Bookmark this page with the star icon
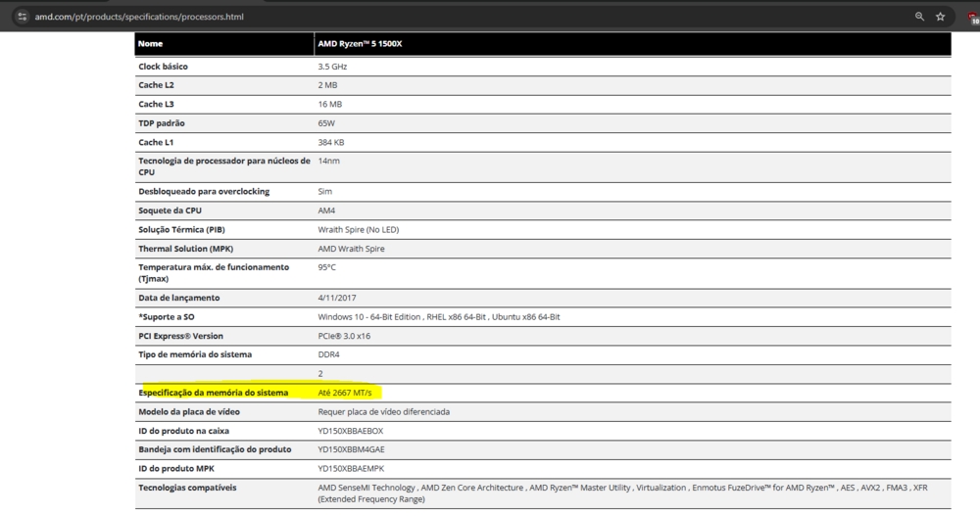 941,17
